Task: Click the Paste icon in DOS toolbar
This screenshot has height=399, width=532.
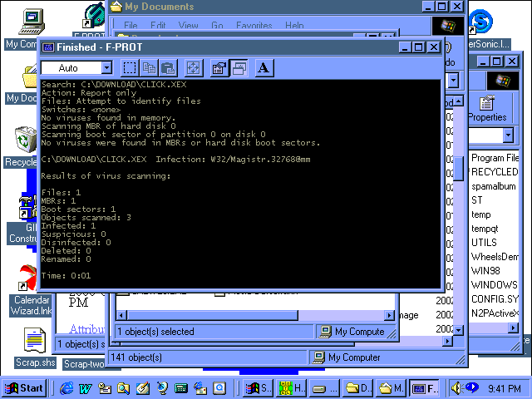Action: [x=167, y=68]
